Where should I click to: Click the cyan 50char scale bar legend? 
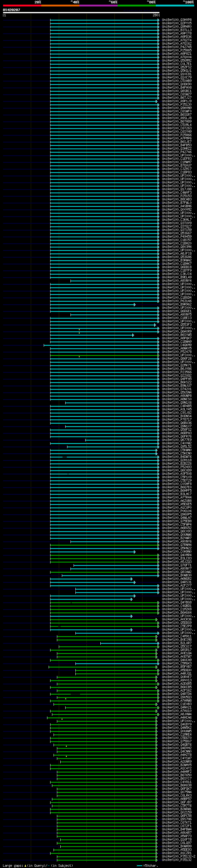click(x=140, y=865)
